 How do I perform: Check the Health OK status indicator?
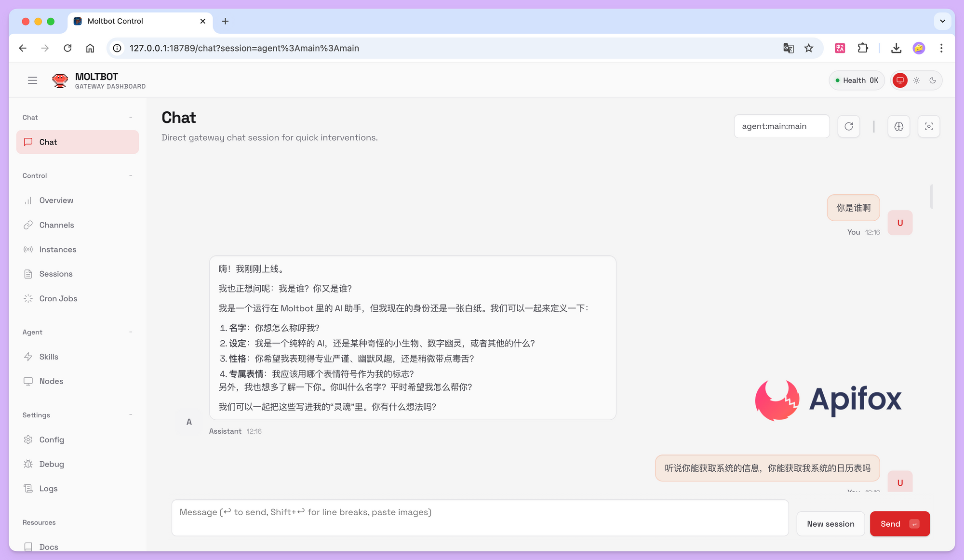[857, 80]
